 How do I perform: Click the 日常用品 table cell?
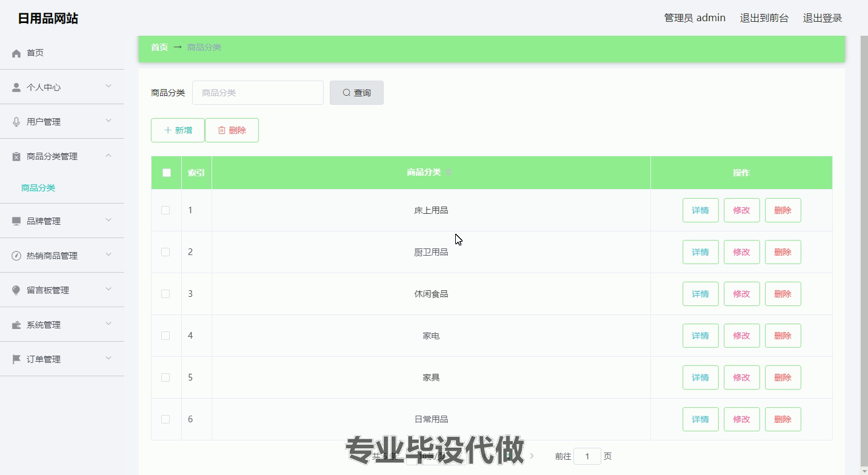tap(431, 419)
